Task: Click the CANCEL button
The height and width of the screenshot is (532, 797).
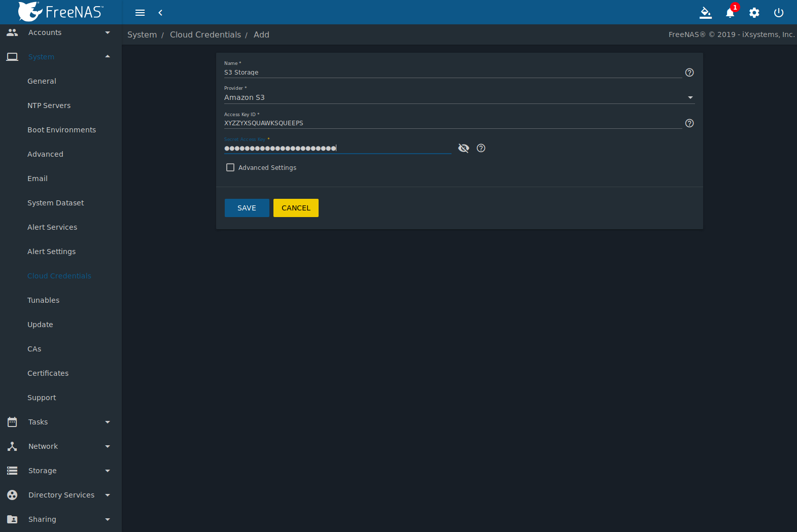Action: click(x=296, y=208)
